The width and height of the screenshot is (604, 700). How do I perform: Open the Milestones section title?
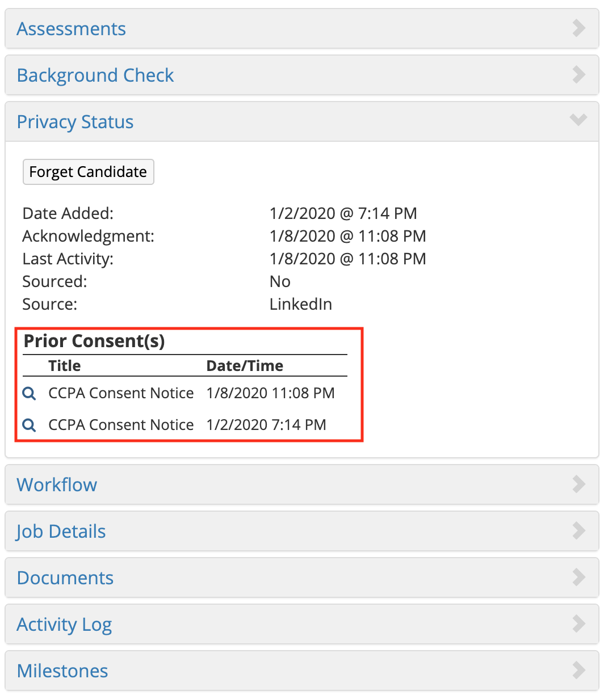click(x=62, y=671)
